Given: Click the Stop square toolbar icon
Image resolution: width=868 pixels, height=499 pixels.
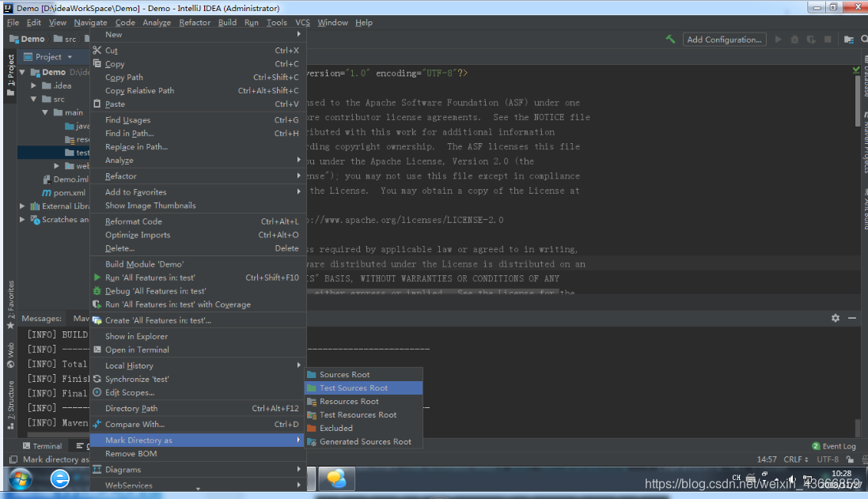Looking at the screenshot, I should [828, 40].
